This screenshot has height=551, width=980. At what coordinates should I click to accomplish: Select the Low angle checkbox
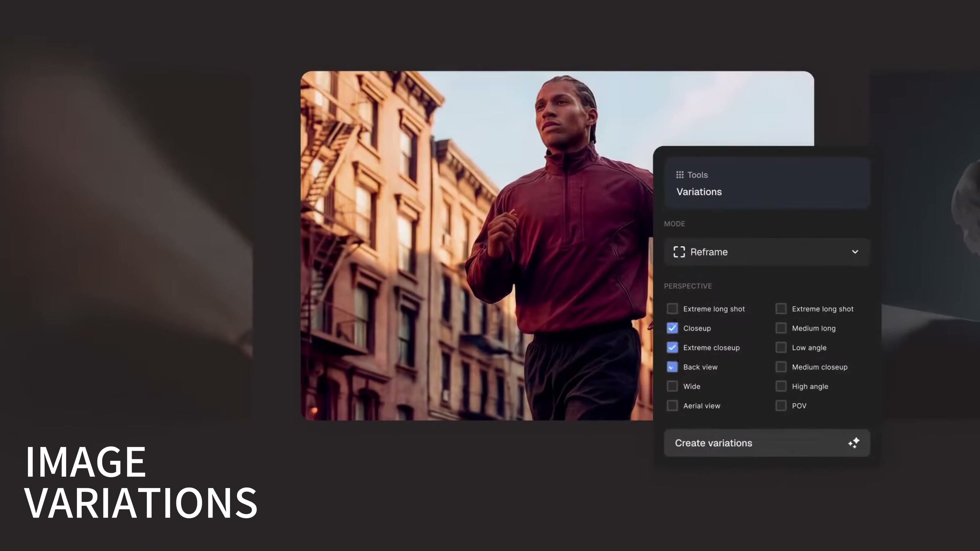pos(781,347)
